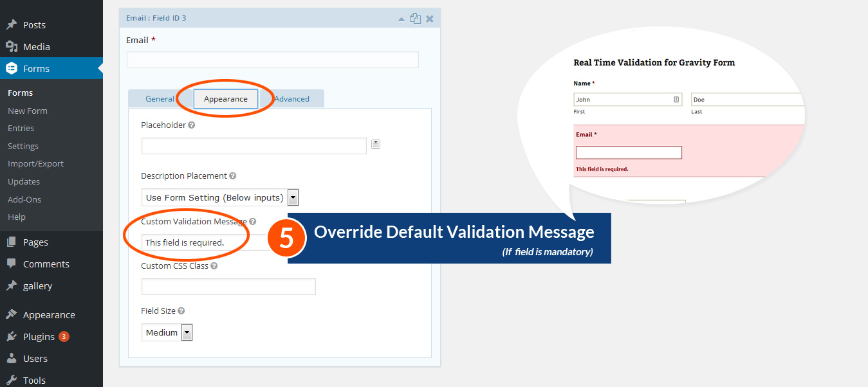The width and height of the screenshot is (868, 387).
Task: Click the gallery pushpin icon
Action: click(x=12, y=286)
